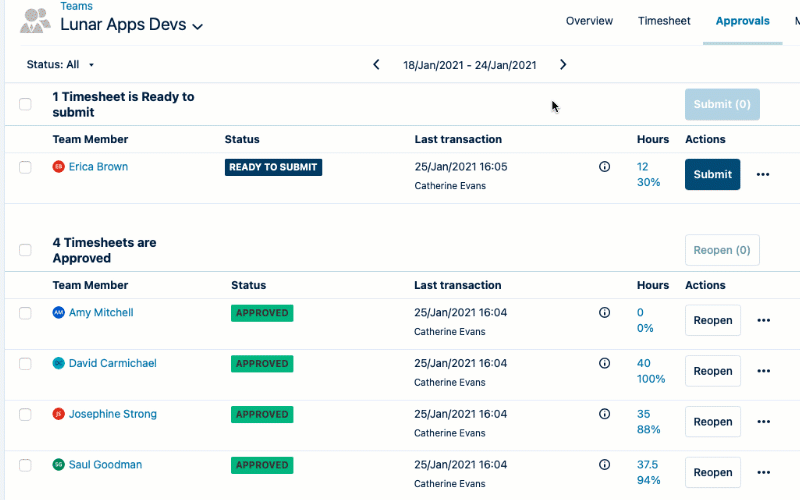Open three-dot menu for David Carmichael
The width and height of the screenshot is (800, 500).
tap(763, 371)
